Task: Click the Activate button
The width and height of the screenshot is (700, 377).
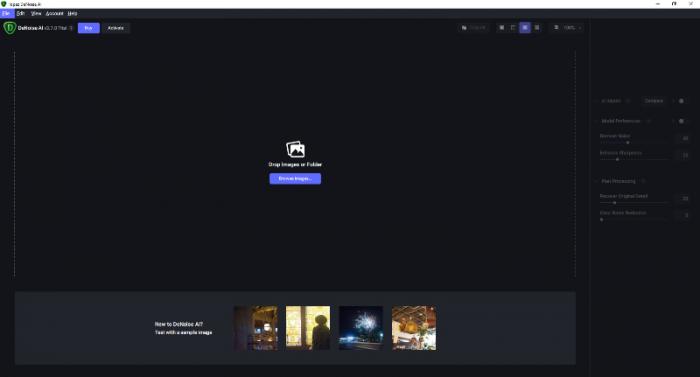Action: [116, 28]
